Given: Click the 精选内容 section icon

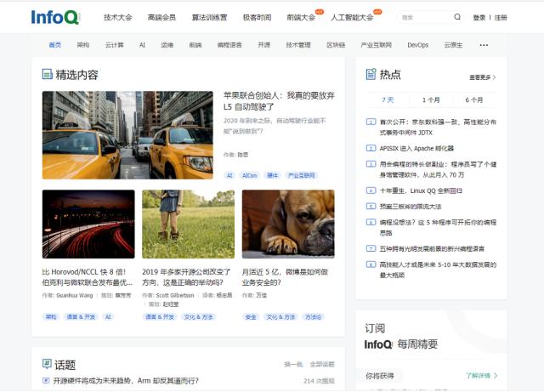Looking at the screenshot, I should tap(48, 74).
